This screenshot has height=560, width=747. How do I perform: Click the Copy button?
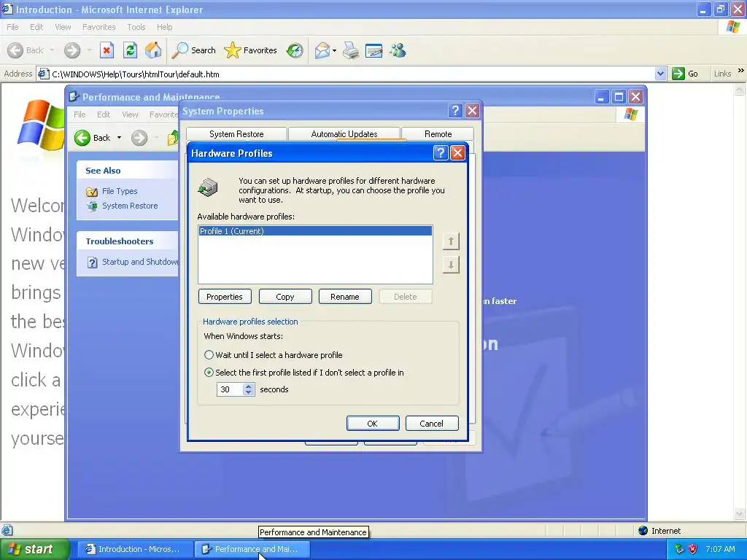coord(285,297)
